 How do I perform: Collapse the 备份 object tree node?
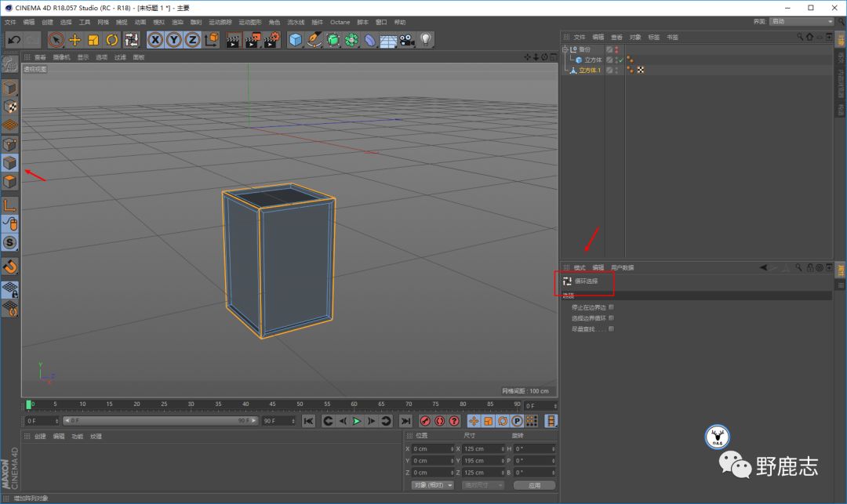coord(565,49)
